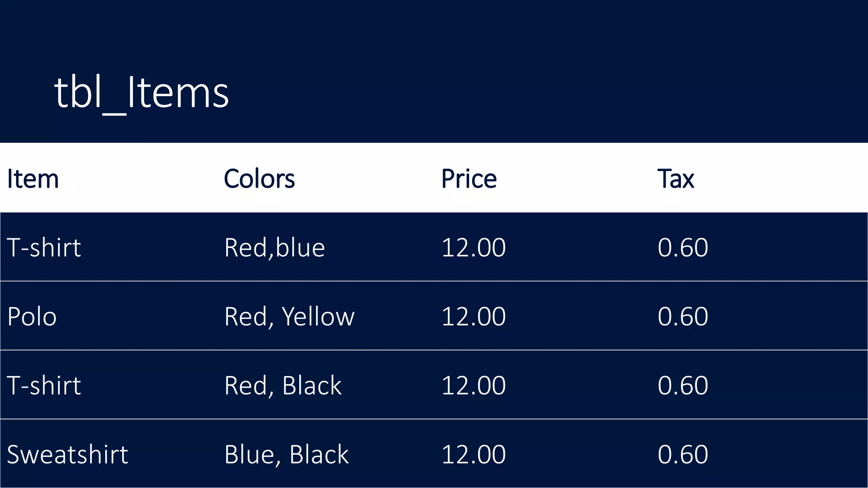Image resolution: width=868 pixels, height=488 pixels.
Task: Select the Colors column header
Action: tap(259, 179)
